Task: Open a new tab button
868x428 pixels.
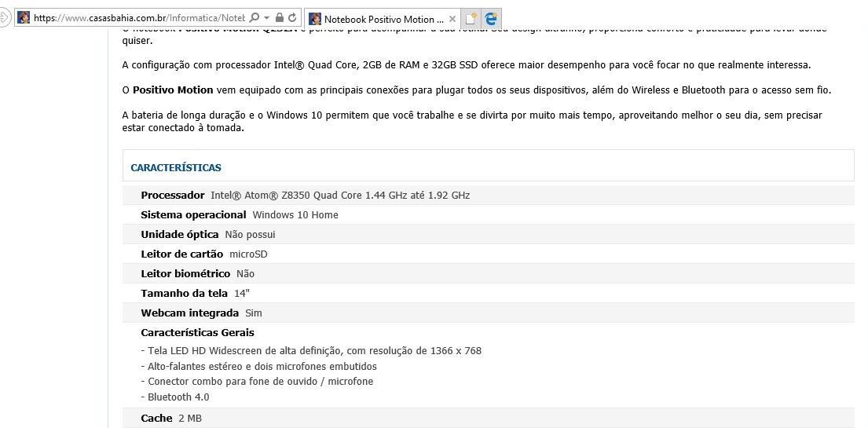Action: click(x=471, y=19)
